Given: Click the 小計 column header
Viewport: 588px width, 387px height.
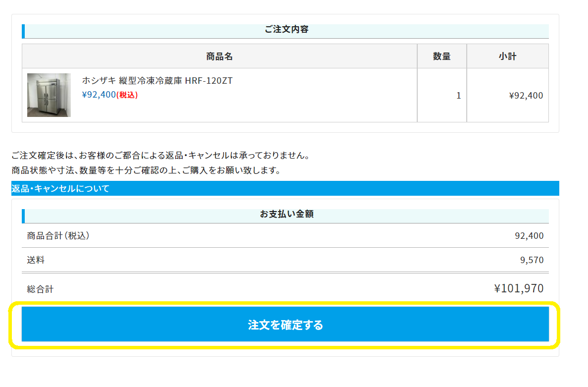Looking at the screenshot, I should tap(507, 56).
